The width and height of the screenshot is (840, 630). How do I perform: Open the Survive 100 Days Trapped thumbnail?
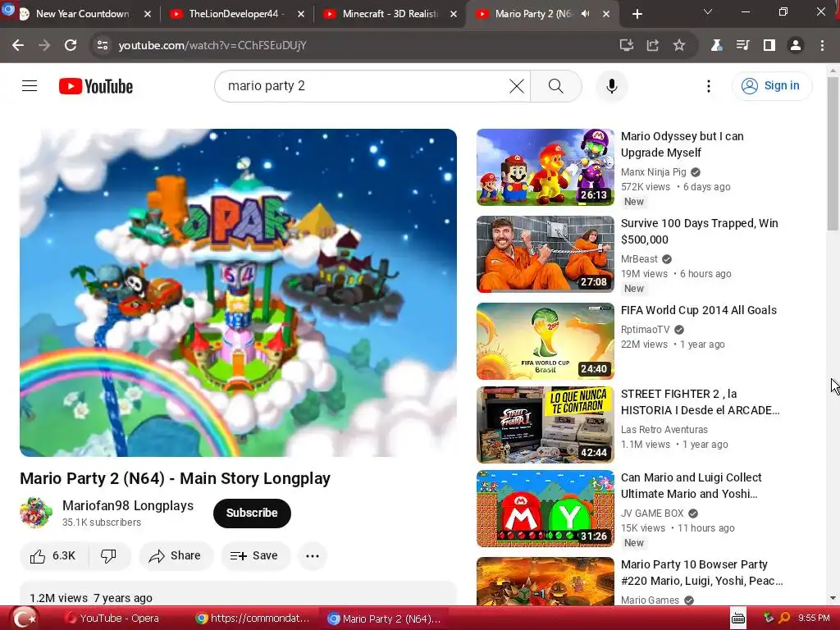point(546,254)
